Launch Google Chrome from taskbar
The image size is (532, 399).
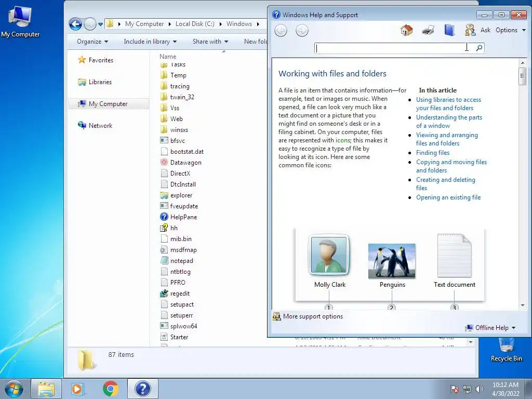coord(110,389)
